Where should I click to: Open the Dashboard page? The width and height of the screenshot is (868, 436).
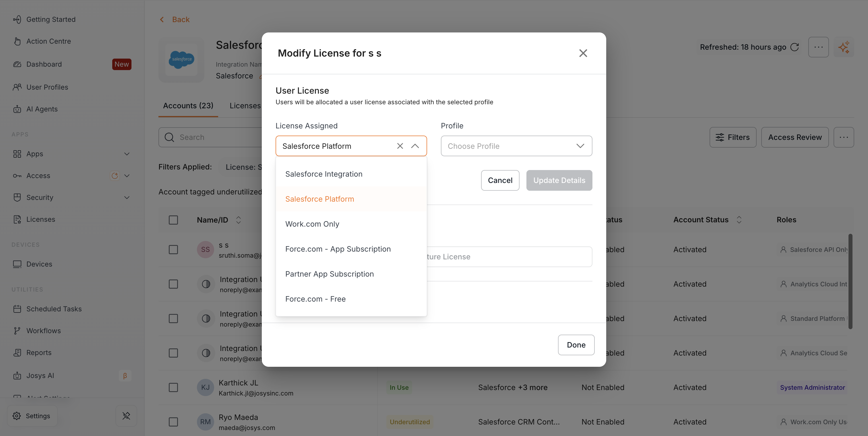coord(44,64)
